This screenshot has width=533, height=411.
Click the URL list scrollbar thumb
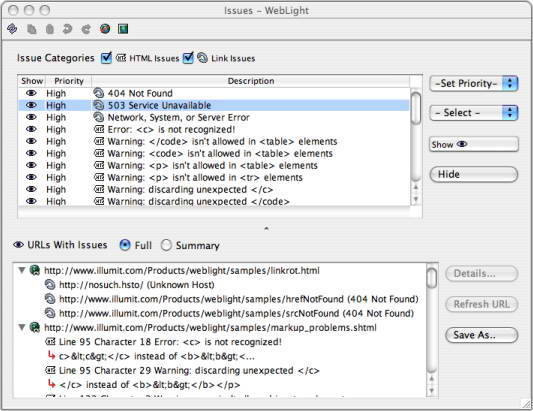432,278
